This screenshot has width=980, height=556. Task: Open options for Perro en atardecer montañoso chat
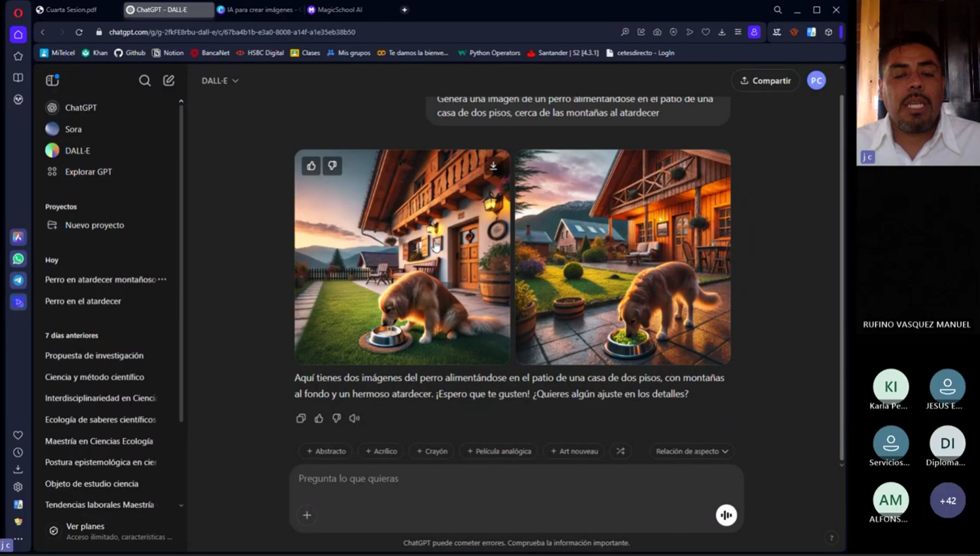tap(162, 280)
